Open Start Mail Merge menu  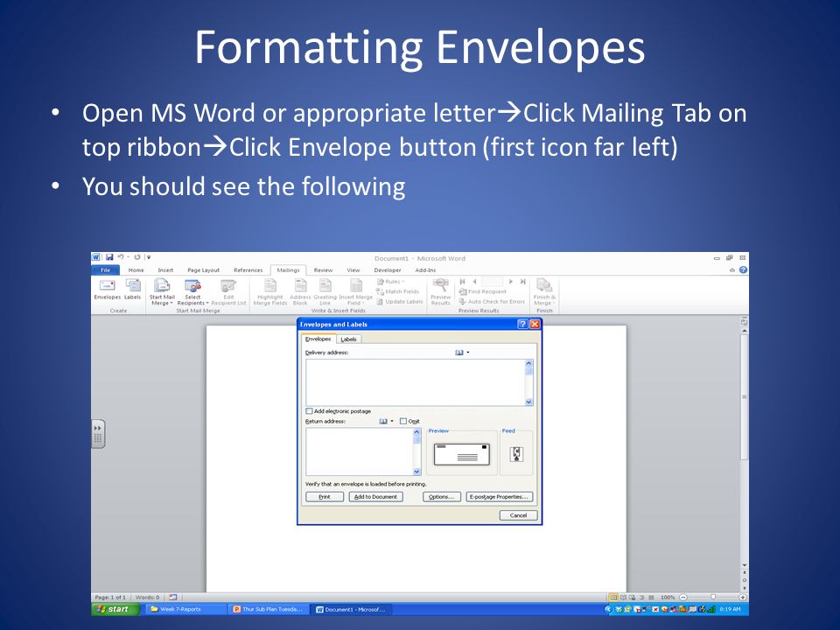click(x=162, y=292)
